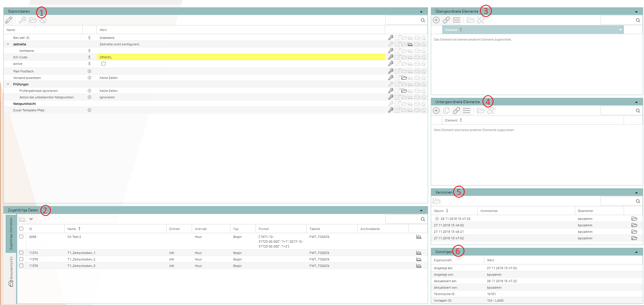Image resolution: width=644 pixels, height=305 pixels.
Task: Click wrench icon in tsmName row
Action: [x=391, y=51]
